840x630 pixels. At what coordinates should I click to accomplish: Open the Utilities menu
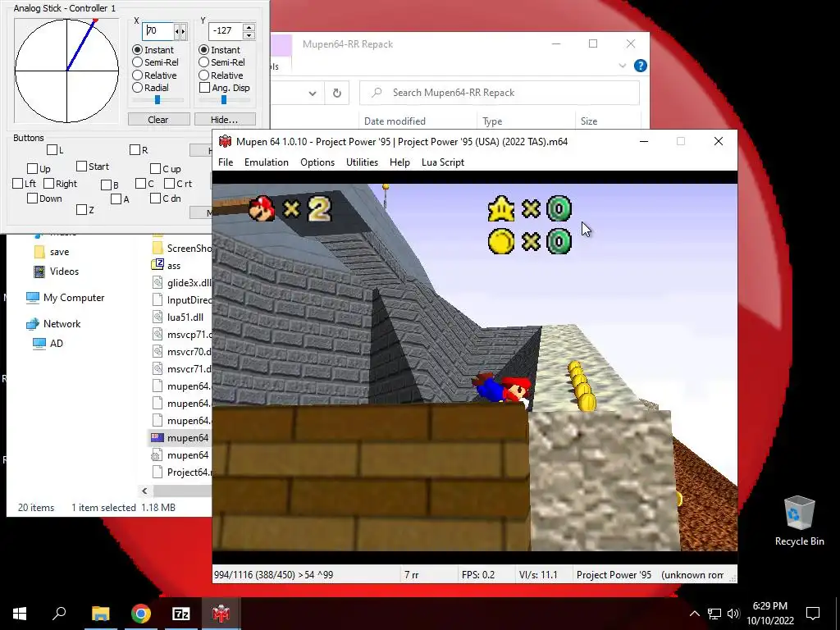pos(362,162)
